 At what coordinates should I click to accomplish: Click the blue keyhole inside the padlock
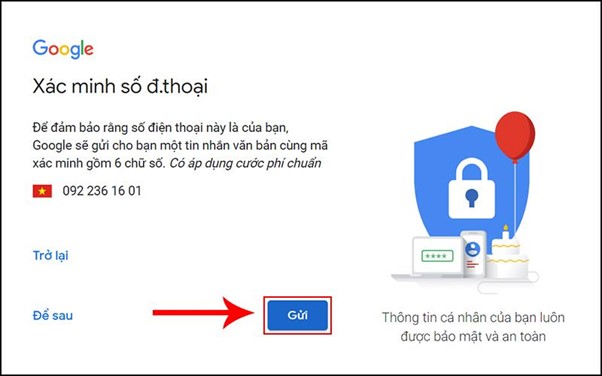point(471,198)
